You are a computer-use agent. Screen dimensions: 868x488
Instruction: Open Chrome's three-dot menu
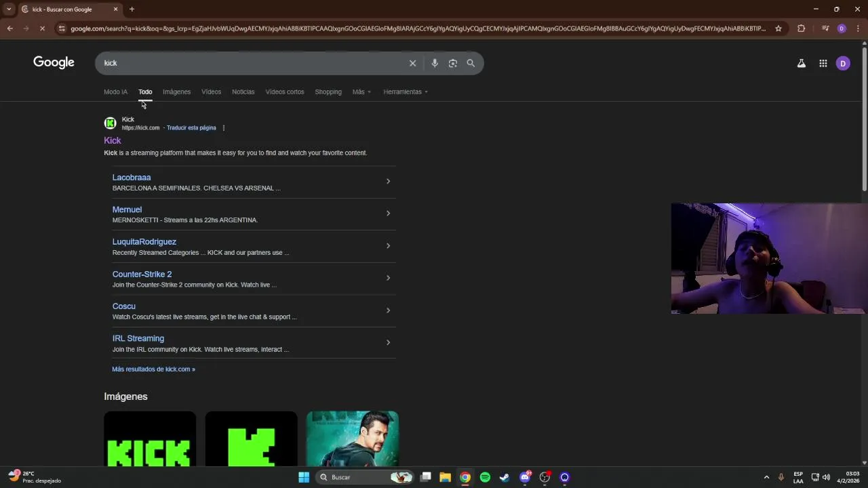858,28
